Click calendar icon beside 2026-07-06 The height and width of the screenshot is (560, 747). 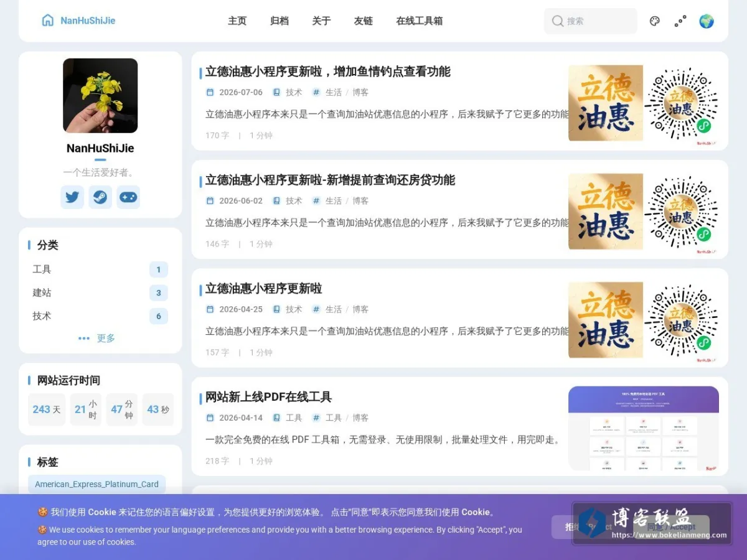[210, 92]
